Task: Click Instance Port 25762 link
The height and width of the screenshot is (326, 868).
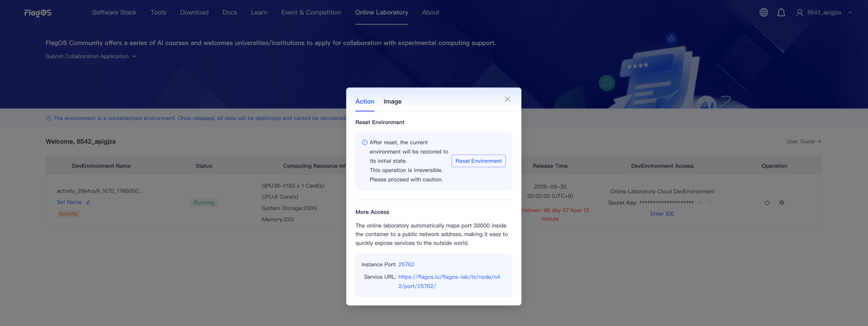Action: pyautogui.click(x=406, y=264)
